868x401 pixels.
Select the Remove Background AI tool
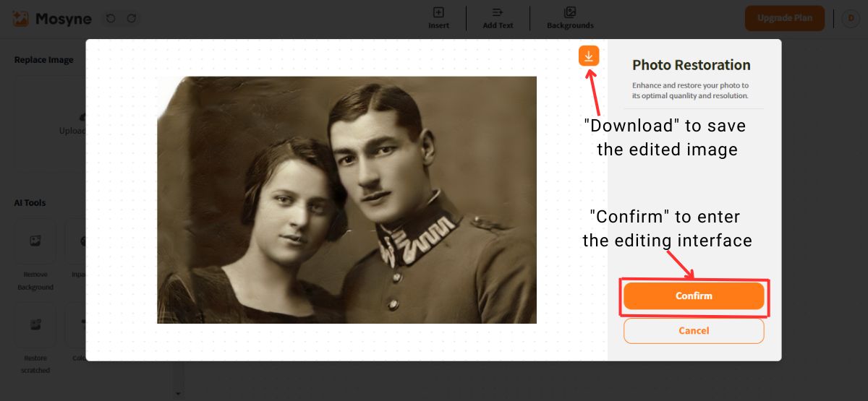[35, 255]
